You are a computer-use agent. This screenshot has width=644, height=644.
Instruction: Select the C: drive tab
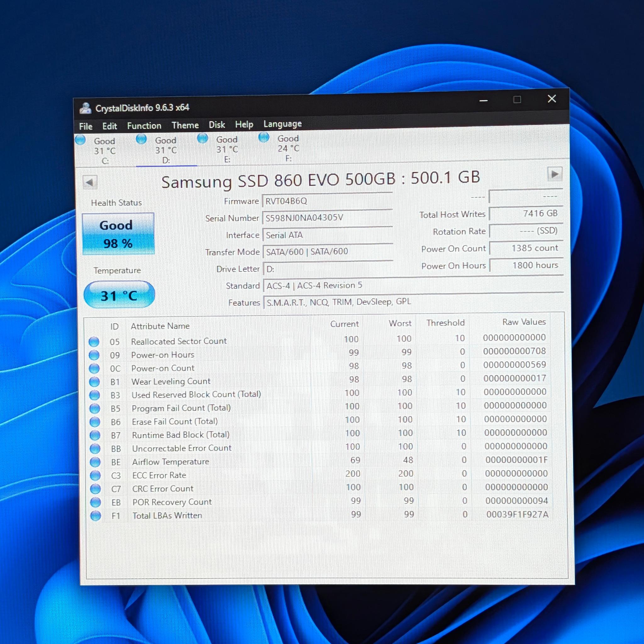pos(104,151)
